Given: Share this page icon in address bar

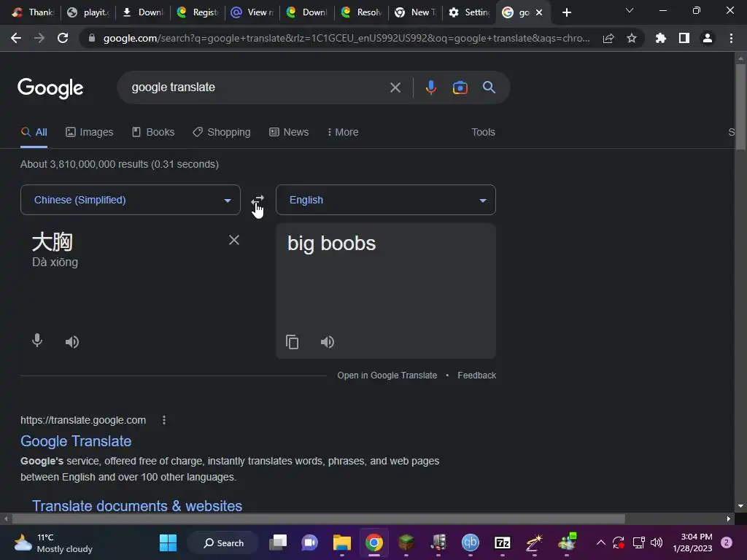Looking at the screenshot, I should pos(608,38).
